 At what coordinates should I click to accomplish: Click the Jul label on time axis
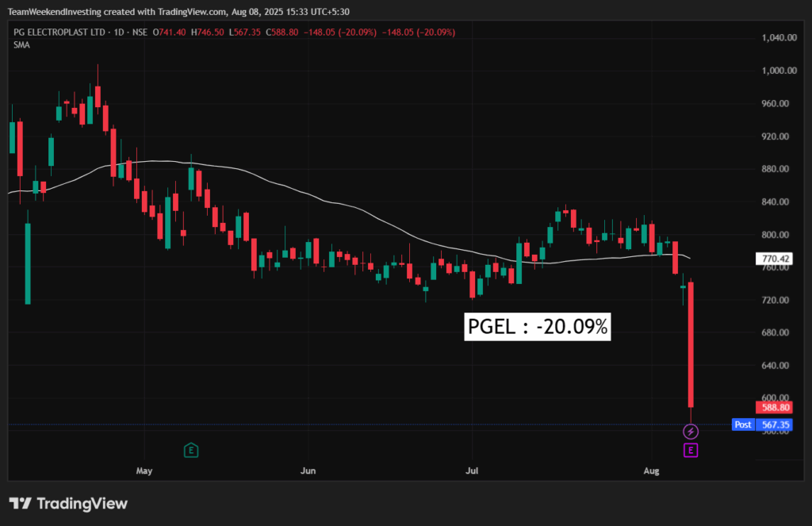coord(472,470)
